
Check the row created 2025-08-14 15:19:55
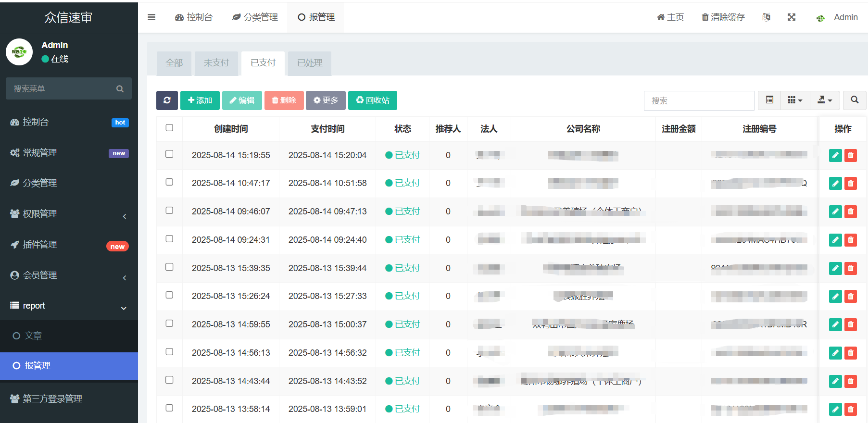(169, 154)
